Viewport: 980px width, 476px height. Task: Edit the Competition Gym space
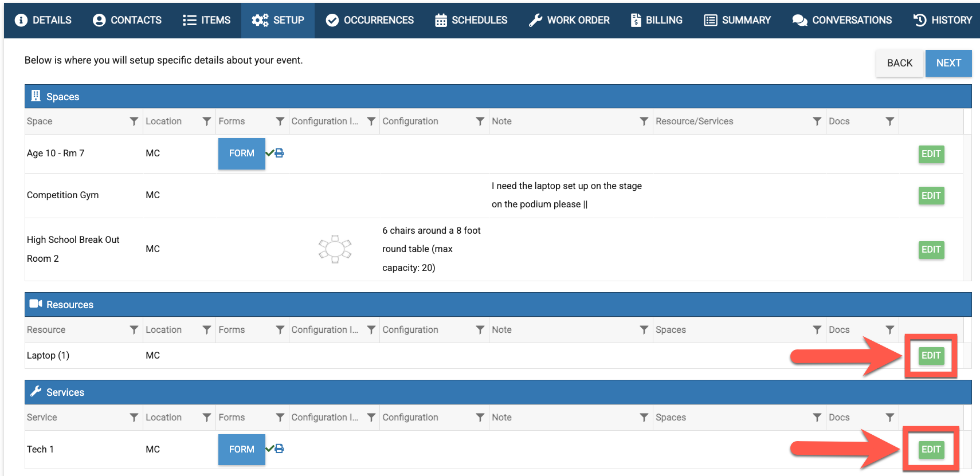click(x=931, y=196)
